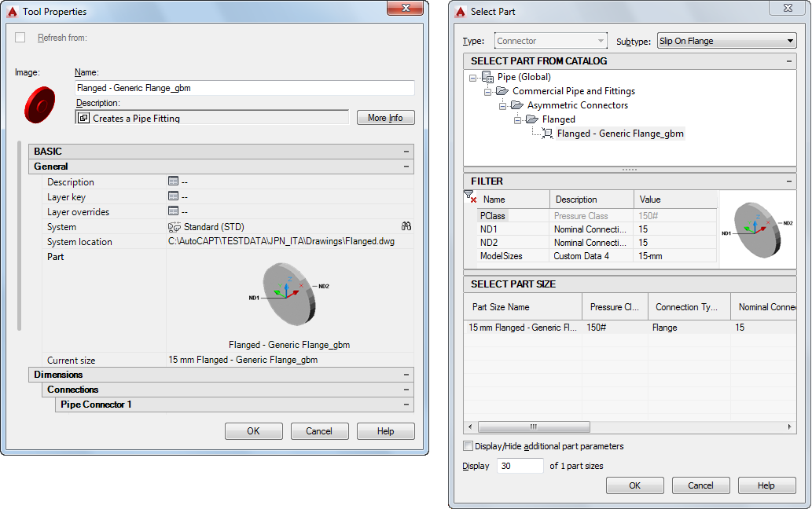Click the flange preview in Filter panel
The height and width of the screenshot is (509, 812).
758,229
